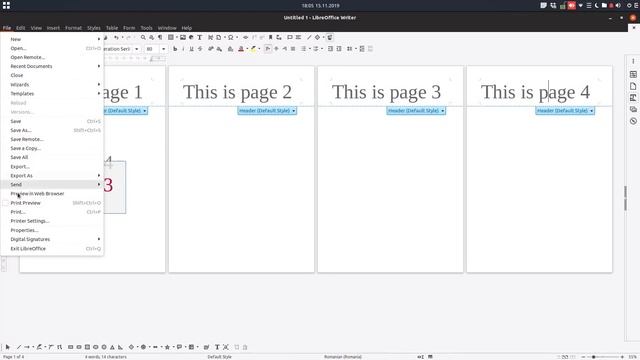Click Exit LibreOffice menu entry

click(52, 249)
